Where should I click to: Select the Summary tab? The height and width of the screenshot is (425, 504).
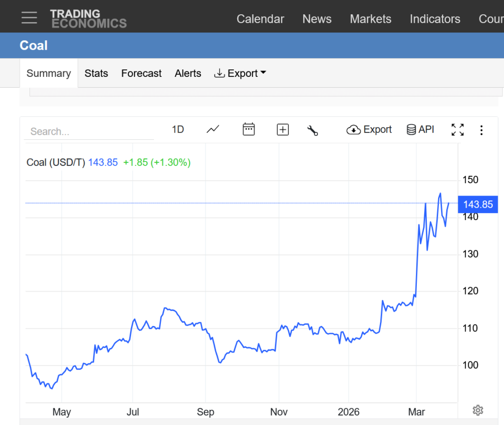48,73
